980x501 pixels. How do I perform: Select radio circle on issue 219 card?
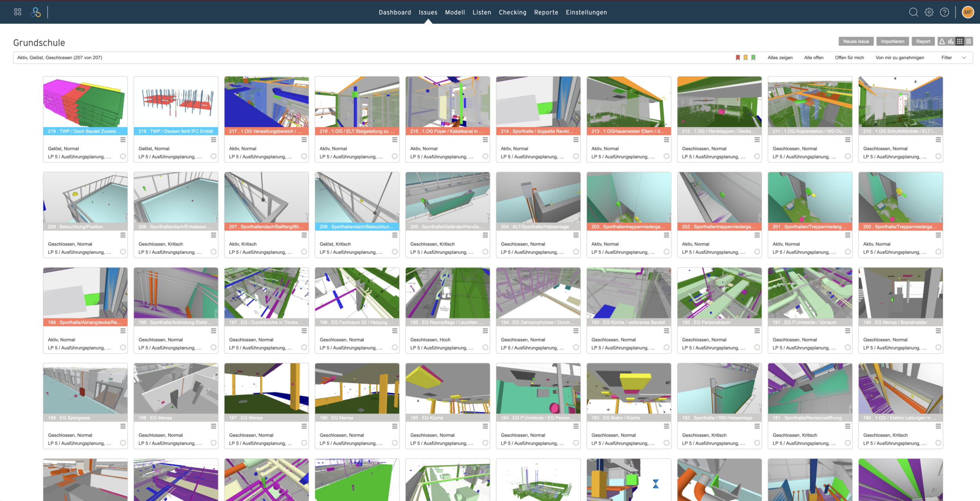(123, 156)
